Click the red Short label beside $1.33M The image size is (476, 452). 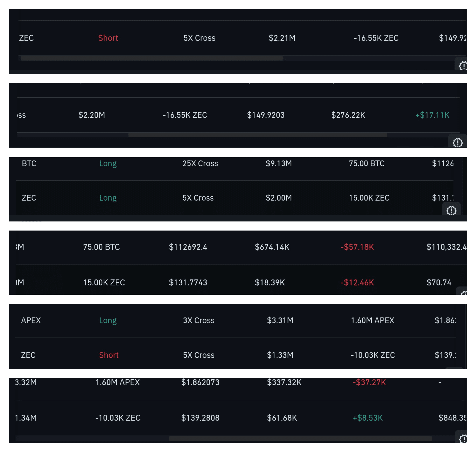tap(109, 355)
